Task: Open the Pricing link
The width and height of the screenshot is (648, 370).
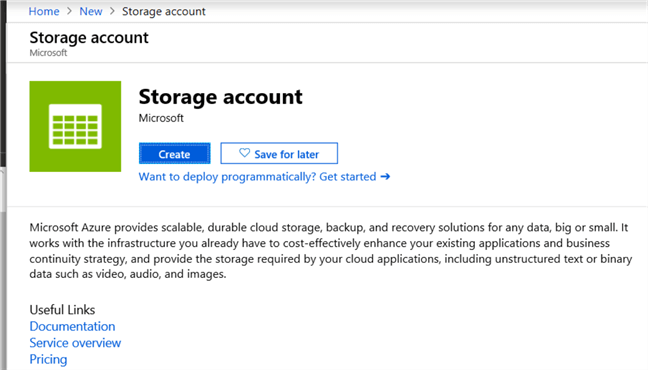Action: (x=48, y=359)
